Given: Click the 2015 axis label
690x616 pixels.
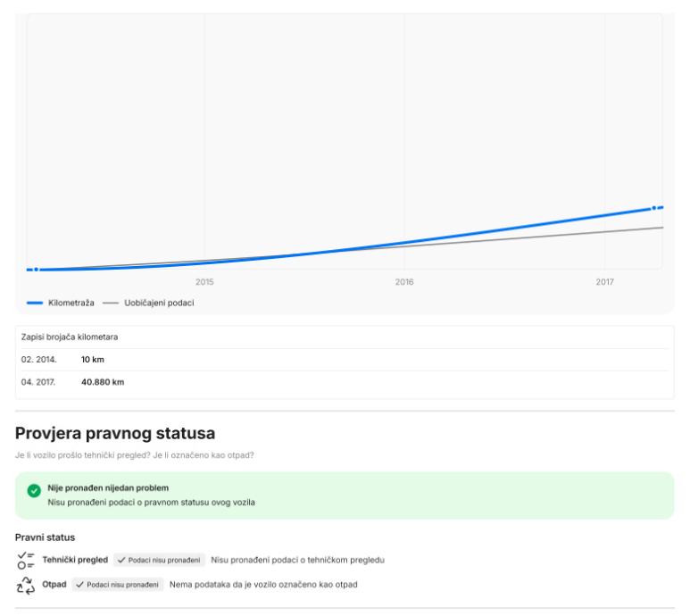Looking at the screenshot, I should pyautogui.click(x=204, y=282).
